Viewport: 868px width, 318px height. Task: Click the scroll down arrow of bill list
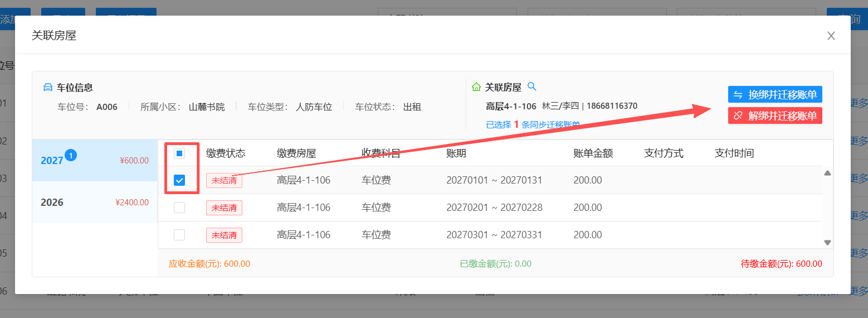pyautogui.click(x=827, y=242)
